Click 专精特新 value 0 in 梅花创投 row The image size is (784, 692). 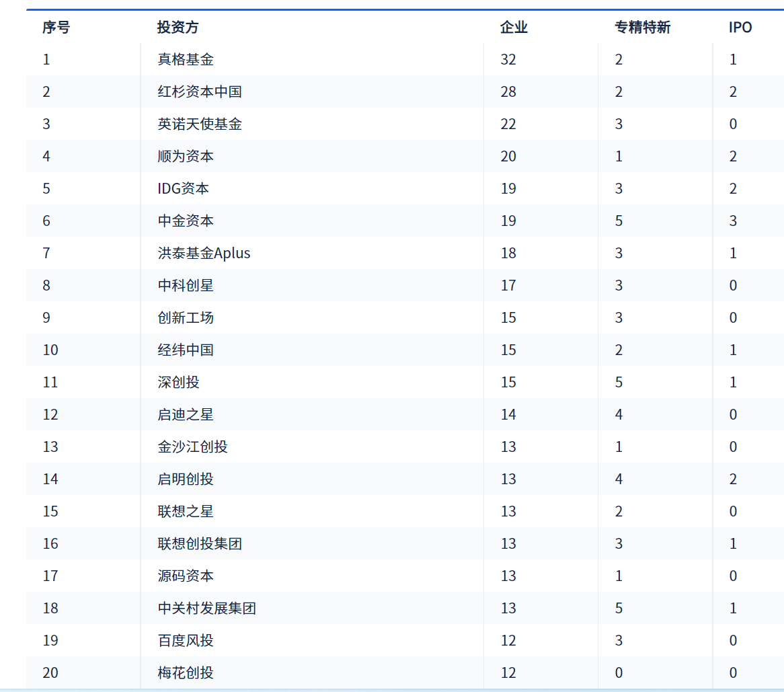(619, 672)
